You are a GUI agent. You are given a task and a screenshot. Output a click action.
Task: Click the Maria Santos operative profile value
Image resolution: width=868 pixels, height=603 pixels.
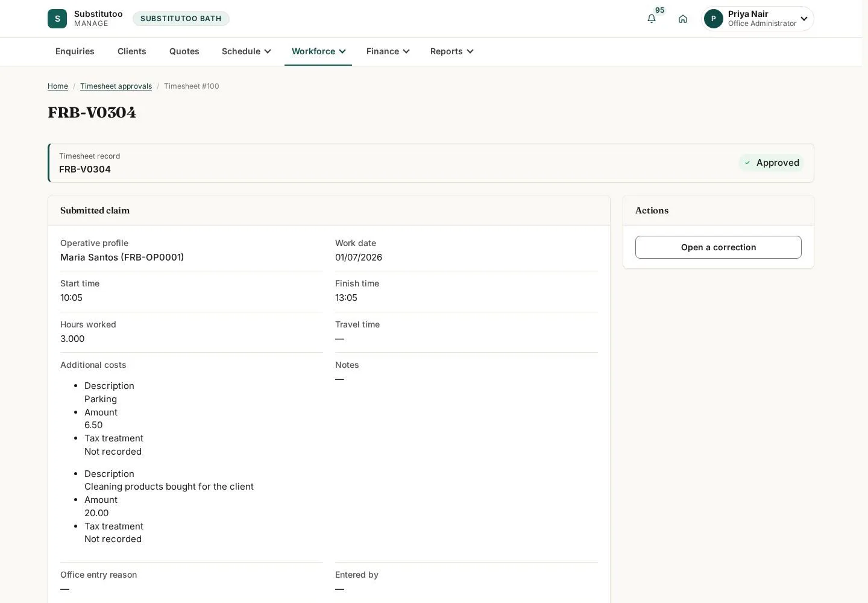pos(122,257)
